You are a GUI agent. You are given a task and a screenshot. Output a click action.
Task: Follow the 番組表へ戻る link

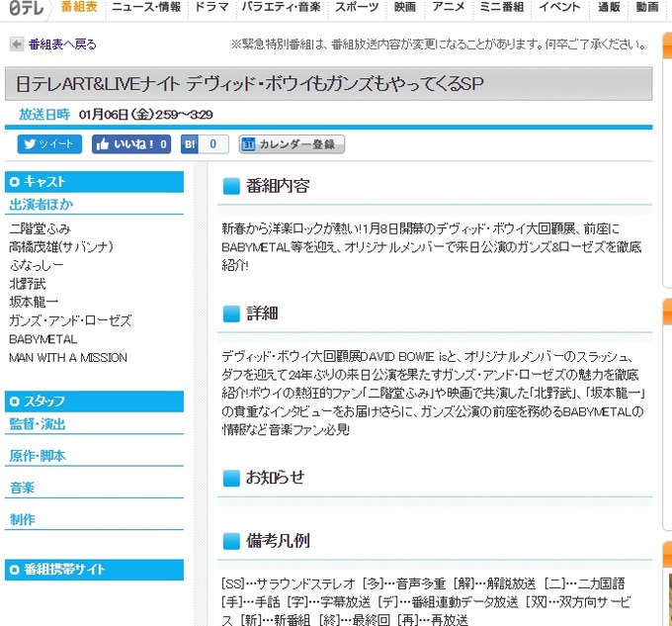[62, 45]
